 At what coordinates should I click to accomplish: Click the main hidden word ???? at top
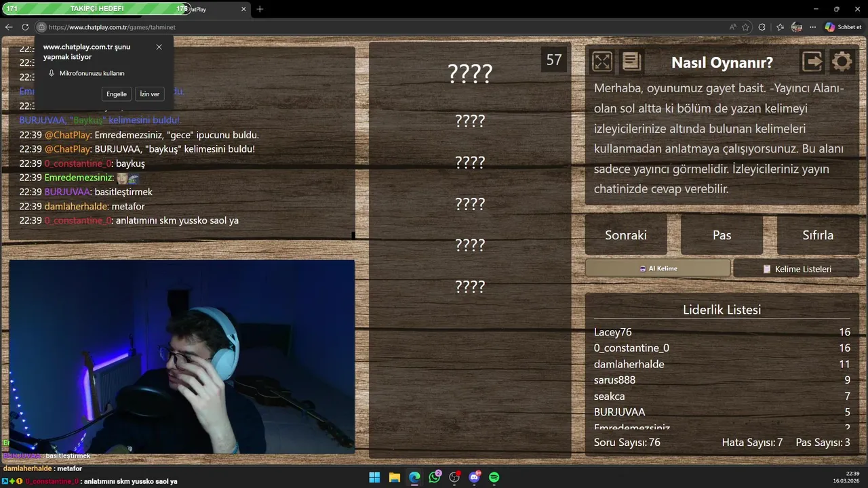click(x=470, y=73)
